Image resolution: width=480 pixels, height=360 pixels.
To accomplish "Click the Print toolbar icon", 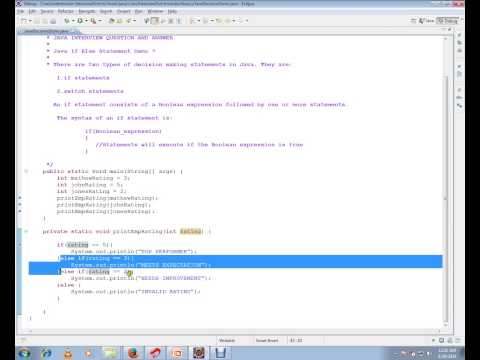I will [x=53, y=21].
